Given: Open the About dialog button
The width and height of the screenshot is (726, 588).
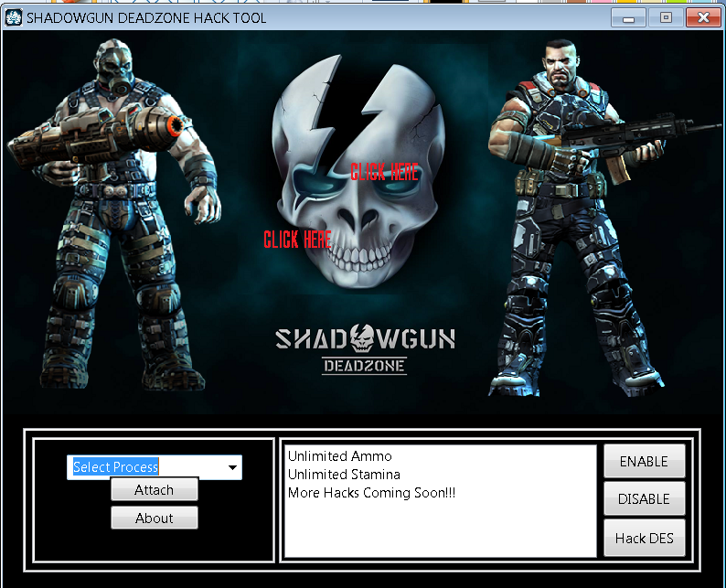Looking at the screenshot, I should 155,518.
